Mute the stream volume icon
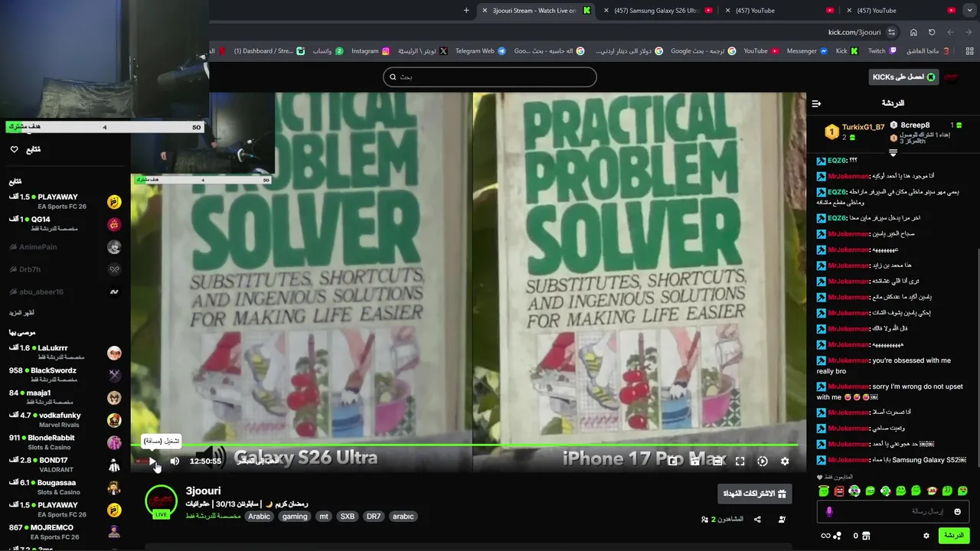Screen dimensions: 980x551 tap(175, 461)
